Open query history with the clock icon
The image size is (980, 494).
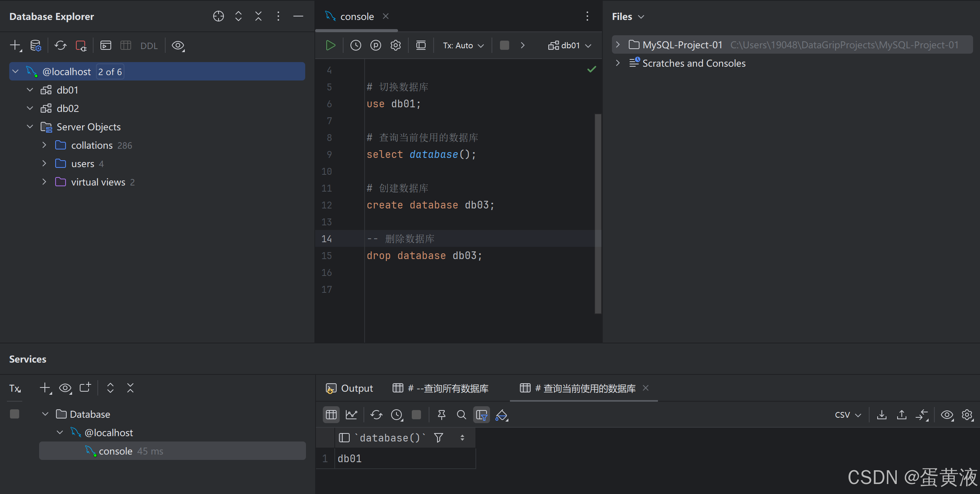pyautogui.click(x=355, y=45)
